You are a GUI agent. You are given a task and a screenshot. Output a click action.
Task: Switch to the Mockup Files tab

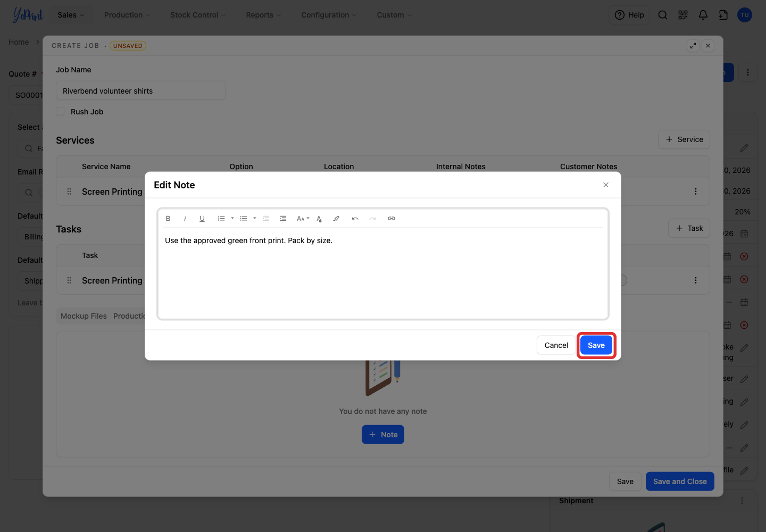[84, 316]
